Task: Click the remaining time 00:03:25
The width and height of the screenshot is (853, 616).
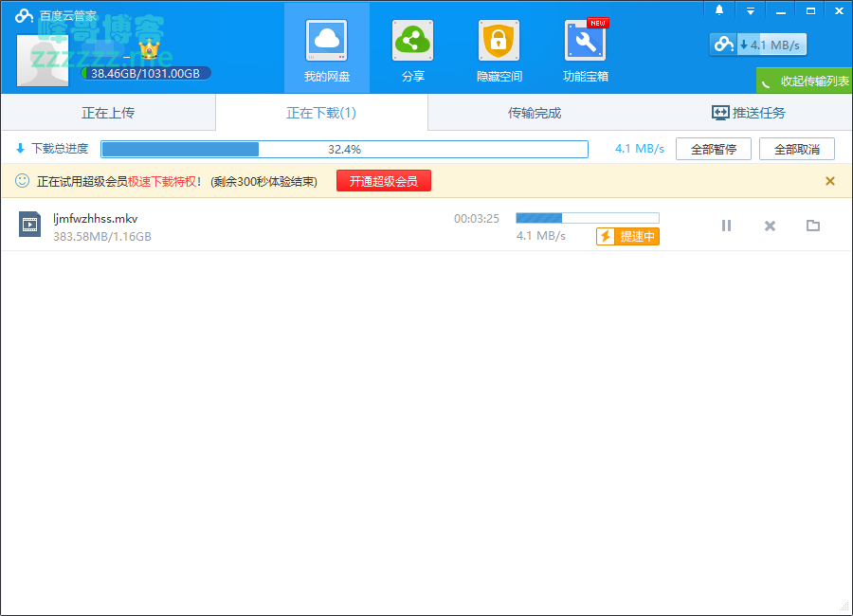Action: (x=477, y=218)
